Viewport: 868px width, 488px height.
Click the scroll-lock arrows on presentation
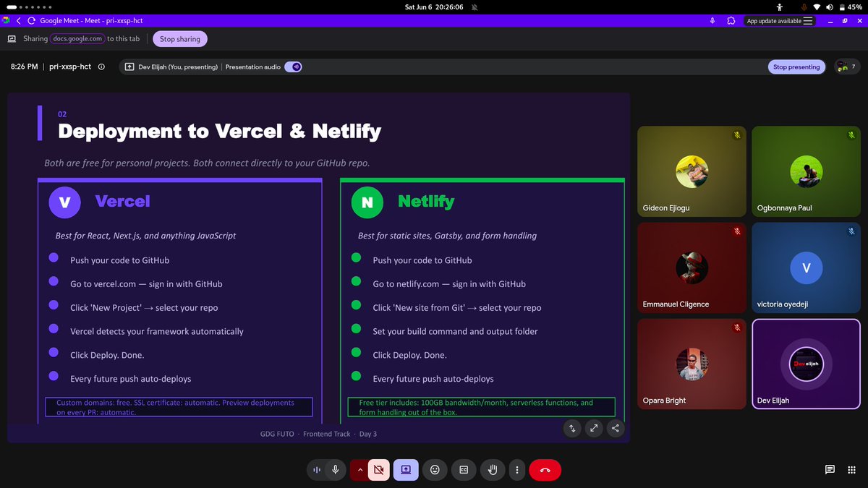click(x=572, y=428)
